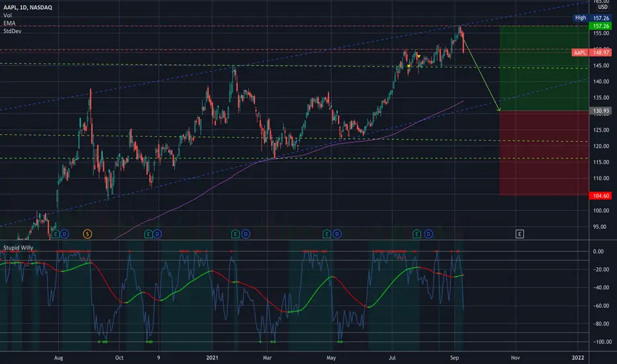Click the earnings E marker before May 2021
617x364 pixels.
(326, 234)
